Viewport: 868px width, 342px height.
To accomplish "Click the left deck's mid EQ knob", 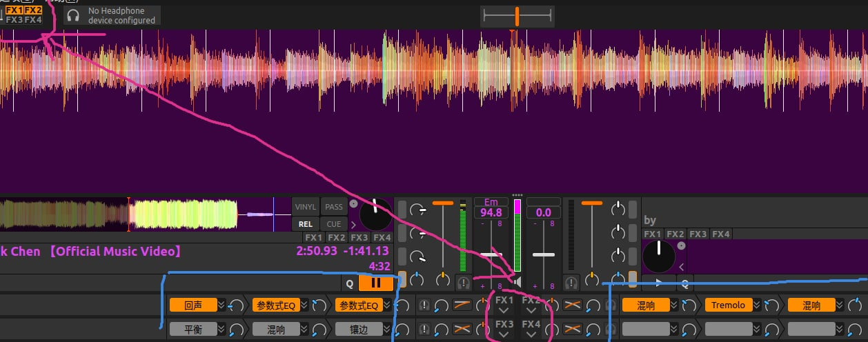I will point(417,234).
